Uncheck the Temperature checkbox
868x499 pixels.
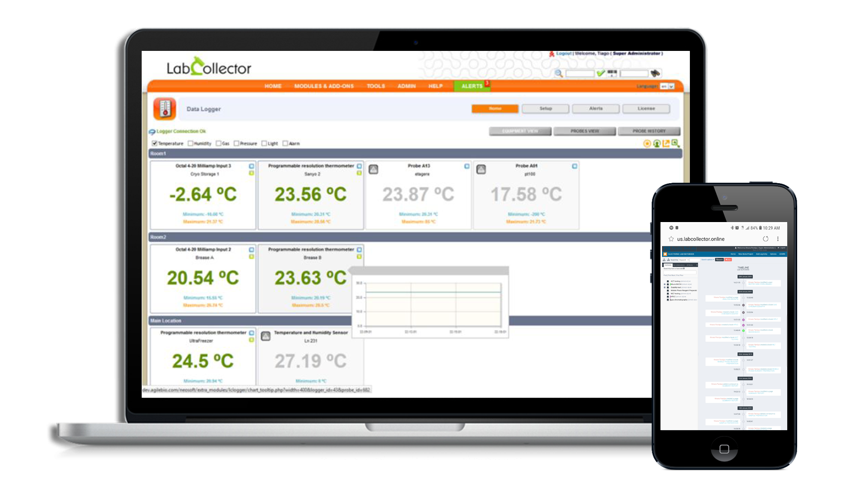point(155,143)
